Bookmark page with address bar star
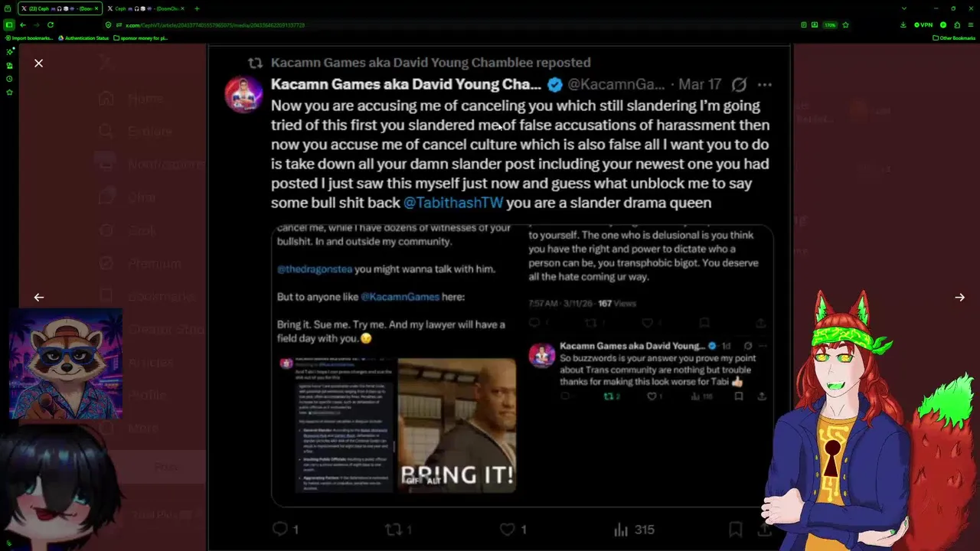980x551 pixels. coord(845,24)
